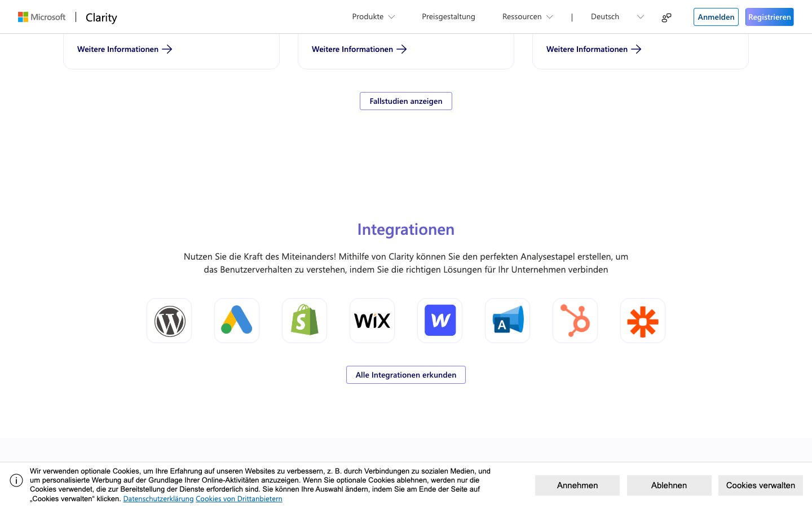Select the Webflow integration icon

[x=440, y=321]
